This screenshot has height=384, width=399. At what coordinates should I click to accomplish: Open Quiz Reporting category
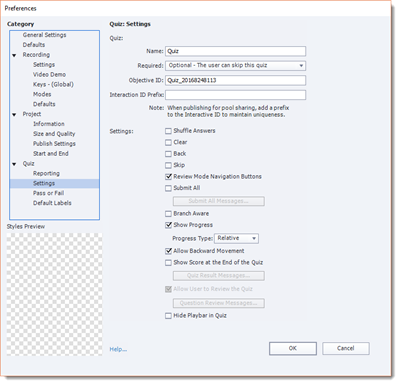(x=46, y=173)
